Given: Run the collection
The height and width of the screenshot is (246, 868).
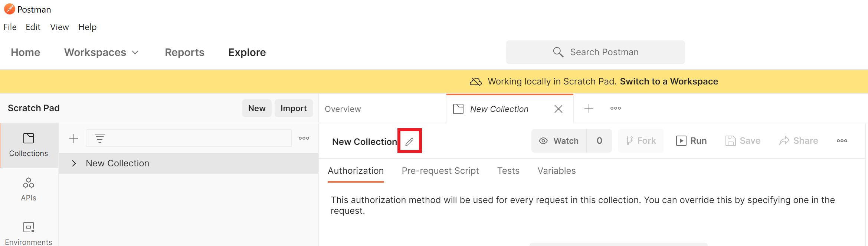Looking at the screenshot, I should pyautogui.click(x=691, y=141).
